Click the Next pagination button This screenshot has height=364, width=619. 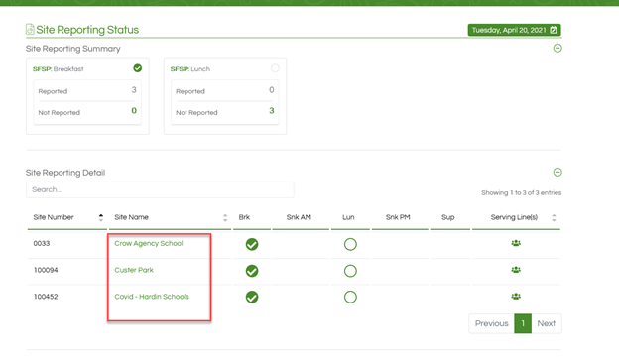click(x=547, y=323)
